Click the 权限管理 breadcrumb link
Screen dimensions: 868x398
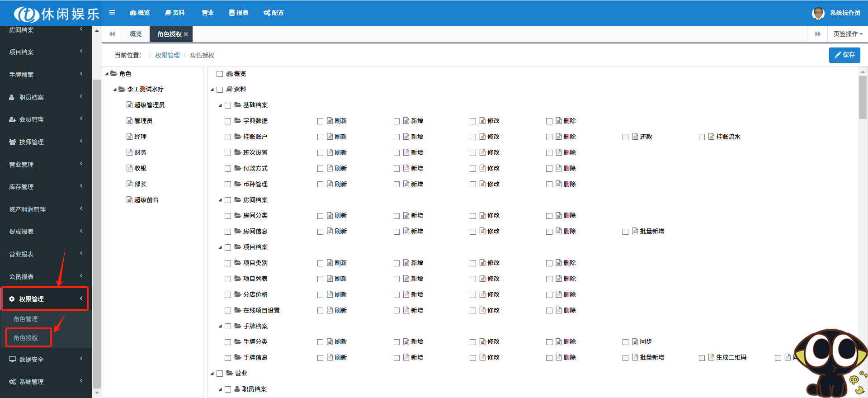167,55
